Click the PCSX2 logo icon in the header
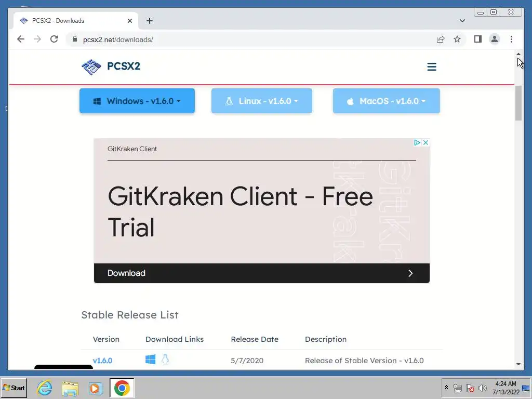 pyautogui.click(x=91, y=66)
